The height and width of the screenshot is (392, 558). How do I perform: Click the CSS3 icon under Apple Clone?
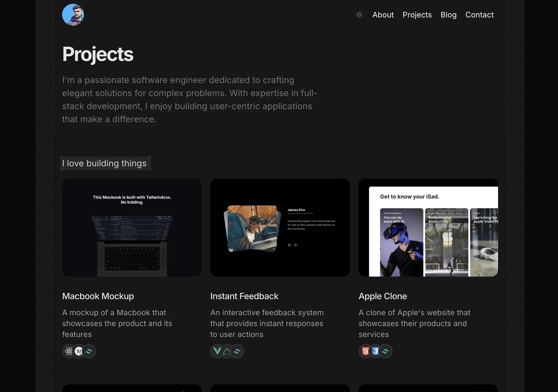pyautogui.click(x=375, y=351)
